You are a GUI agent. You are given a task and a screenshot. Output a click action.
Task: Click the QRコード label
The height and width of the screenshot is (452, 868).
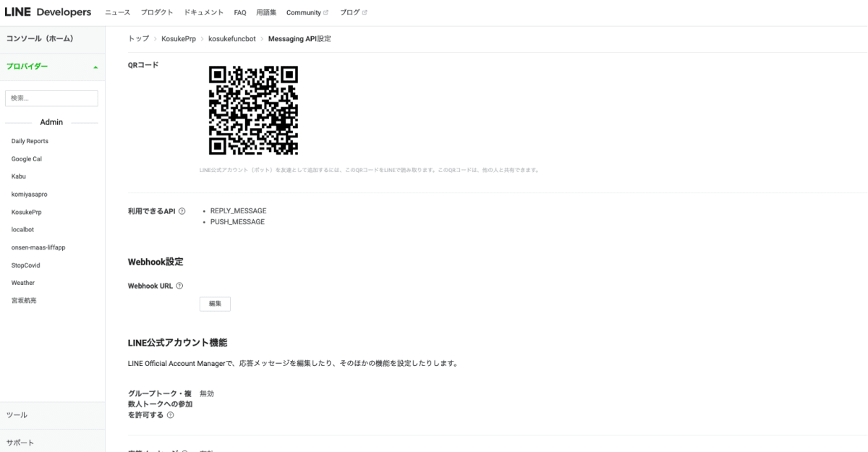[143, 65]
